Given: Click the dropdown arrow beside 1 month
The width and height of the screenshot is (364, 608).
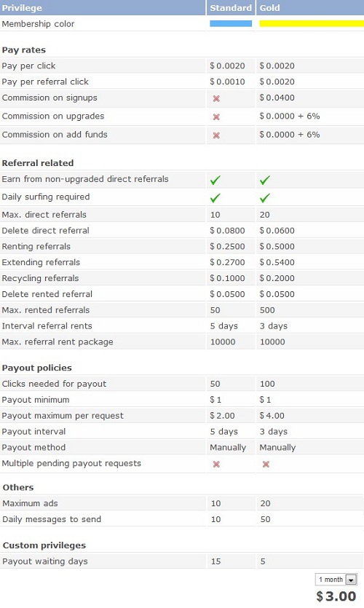Looking at the screenshot, I should coord(351,580).
